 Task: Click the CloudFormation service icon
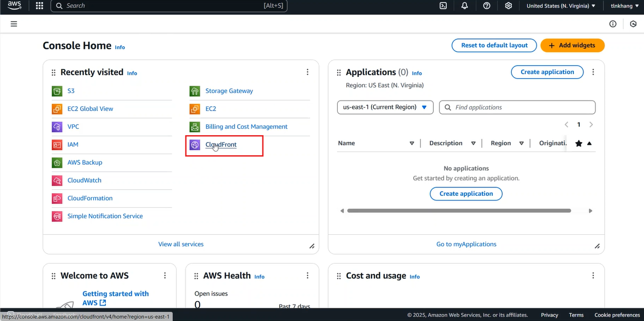coord(57,198)
